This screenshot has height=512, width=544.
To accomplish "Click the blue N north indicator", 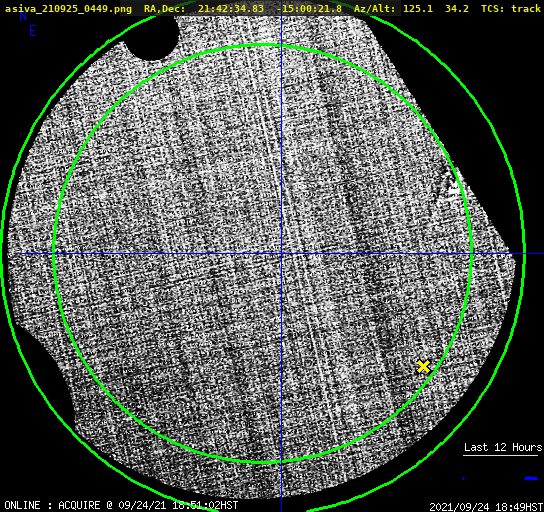I will pos(23,16).
